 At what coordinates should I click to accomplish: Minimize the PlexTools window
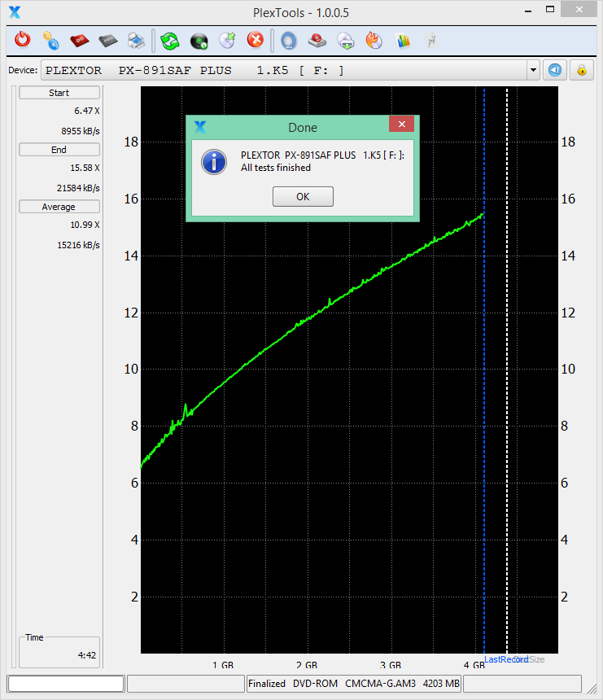tap(528, 11)
